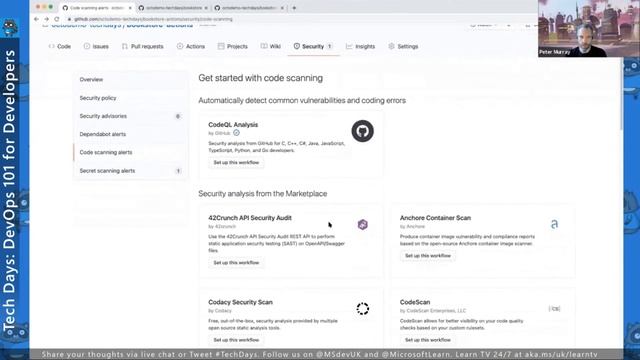
Task: Open the CodeQL Analysis title link
Action: [x=233, y=124]
